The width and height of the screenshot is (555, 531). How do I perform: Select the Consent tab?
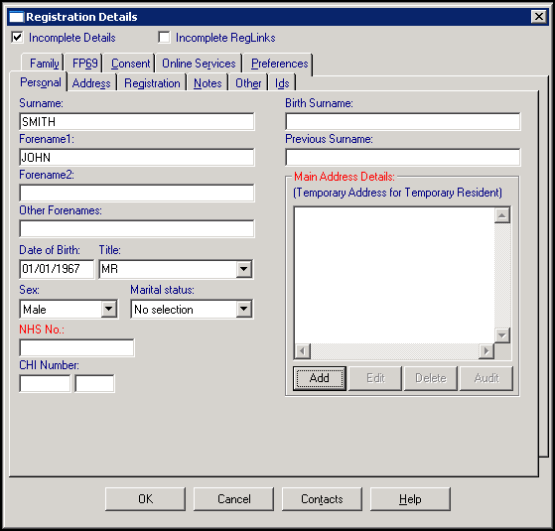pyautogui.click(x=131, y=64)
